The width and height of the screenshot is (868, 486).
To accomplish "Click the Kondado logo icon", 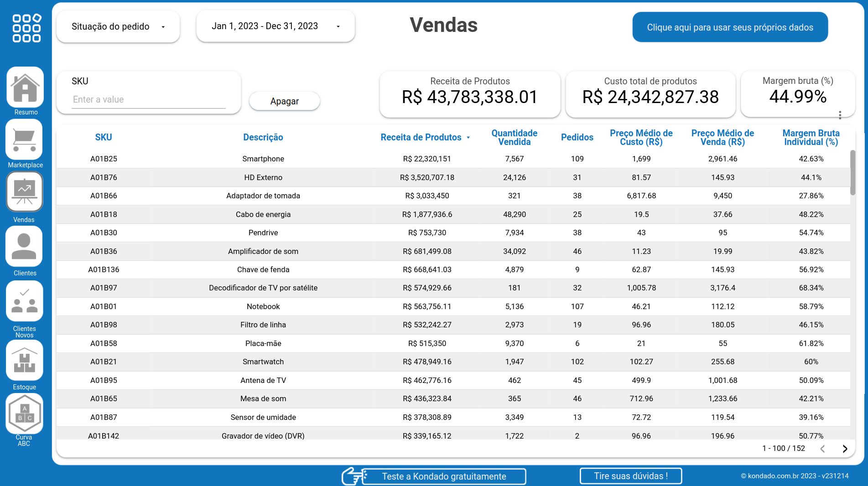I will click(x=26, y=28).
